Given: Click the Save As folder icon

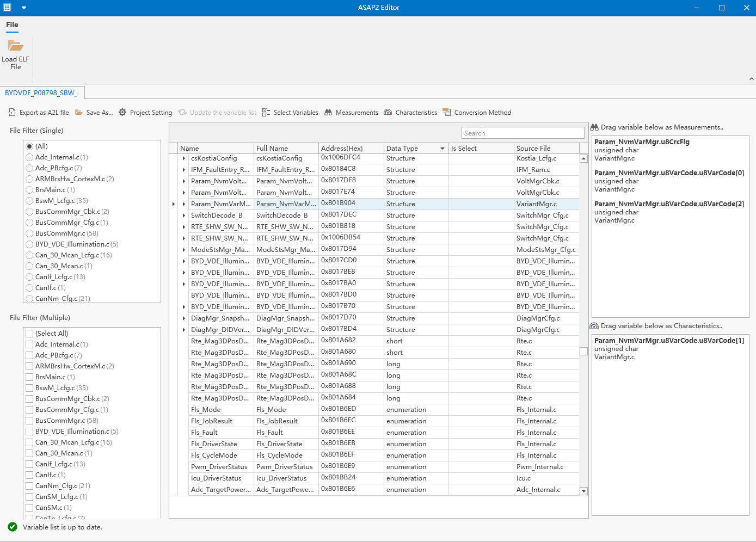Looking at the screenshot, I should (x=79, y=112).
